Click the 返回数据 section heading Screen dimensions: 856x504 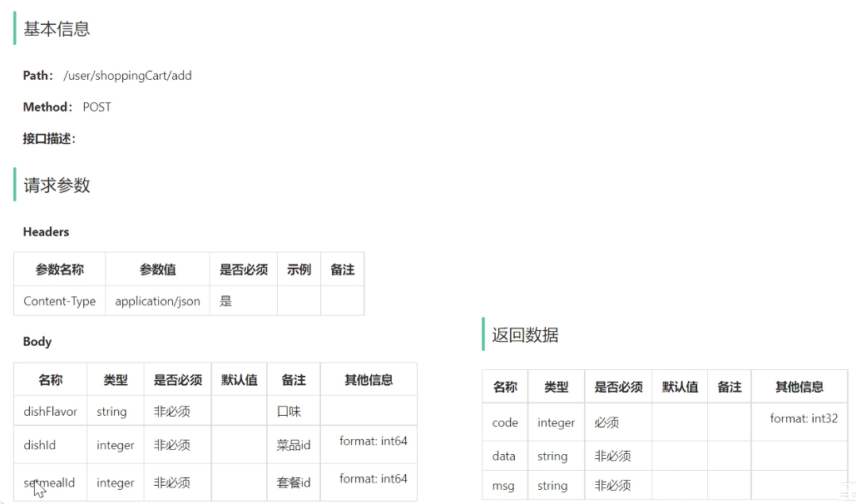coord(525,335)
